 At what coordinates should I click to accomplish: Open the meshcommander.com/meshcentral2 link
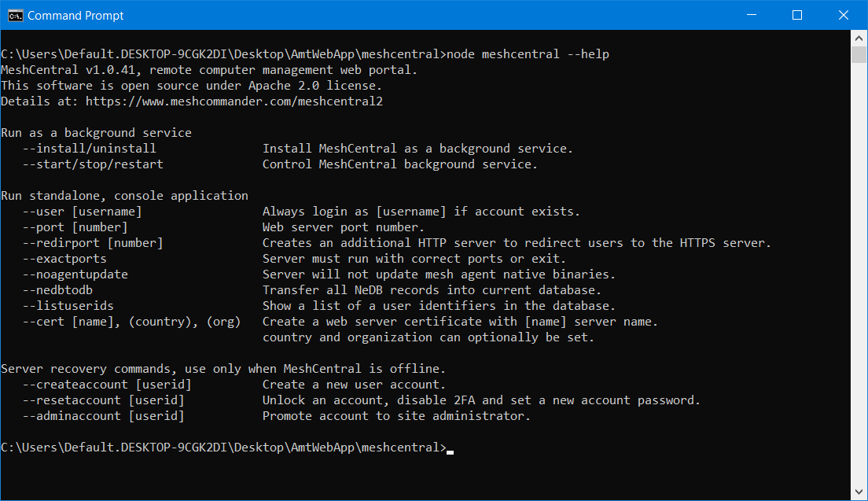coord(236,101)
